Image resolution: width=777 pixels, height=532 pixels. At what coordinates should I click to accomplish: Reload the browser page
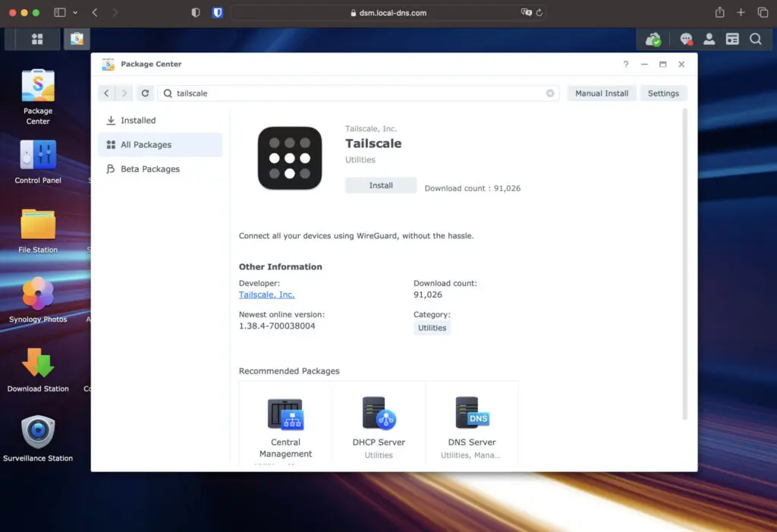[539, 12]
